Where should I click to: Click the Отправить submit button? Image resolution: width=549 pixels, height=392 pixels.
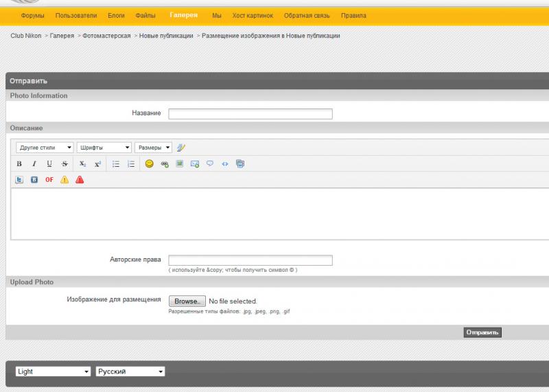(x=482, y=332)
